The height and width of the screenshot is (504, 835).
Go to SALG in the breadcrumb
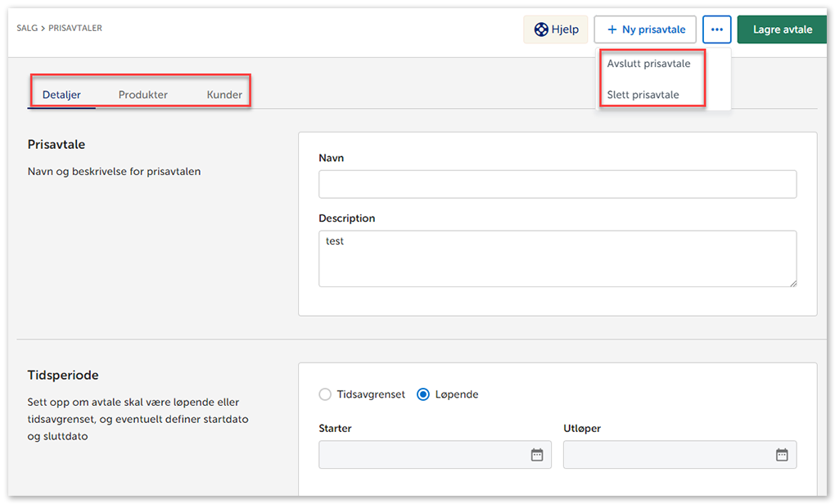[x=27, y=29]
